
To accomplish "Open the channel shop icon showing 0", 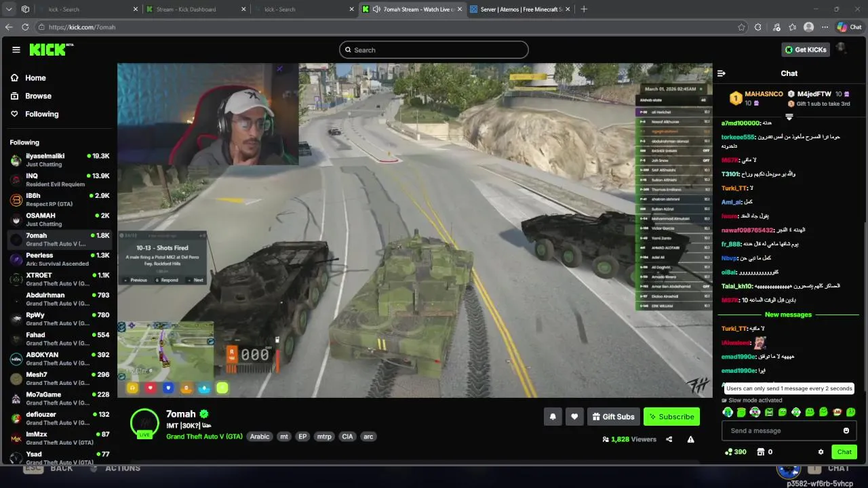I will click(764, 452).
